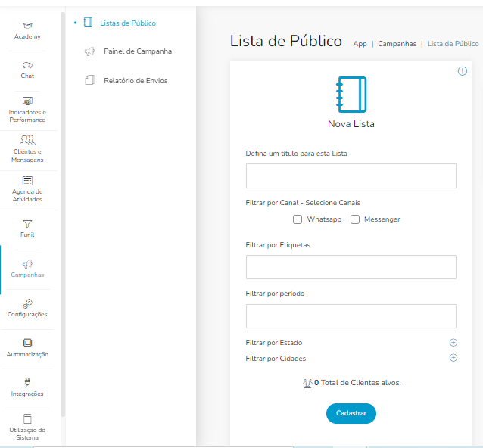Screen dimensions: 483x448
Task: Click the Filtrar por Cidades label
Action: (x=276, y=359)
